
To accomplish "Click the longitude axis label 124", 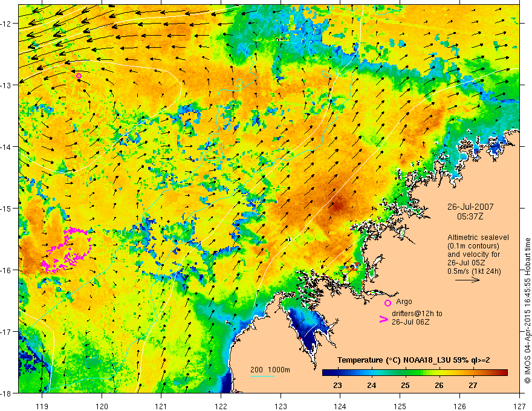I will click(x=340, y=406).
